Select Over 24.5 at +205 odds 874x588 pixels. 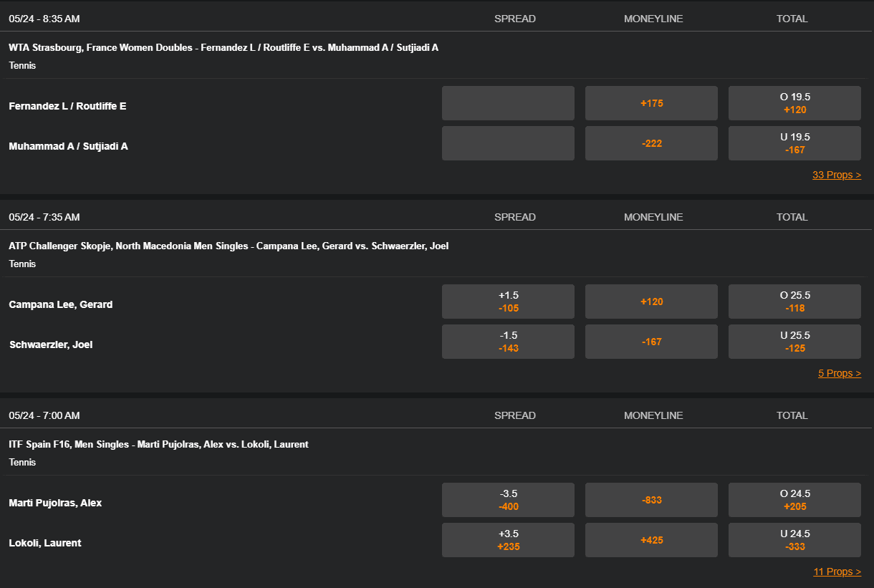[x=794, y=499]
